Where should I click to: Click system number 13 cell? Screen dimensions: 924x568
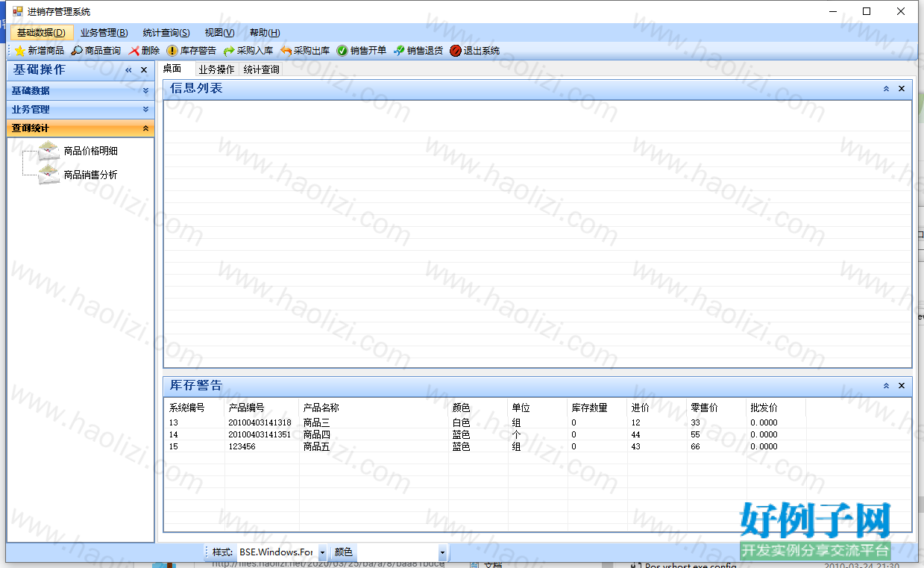coord(174,422)
